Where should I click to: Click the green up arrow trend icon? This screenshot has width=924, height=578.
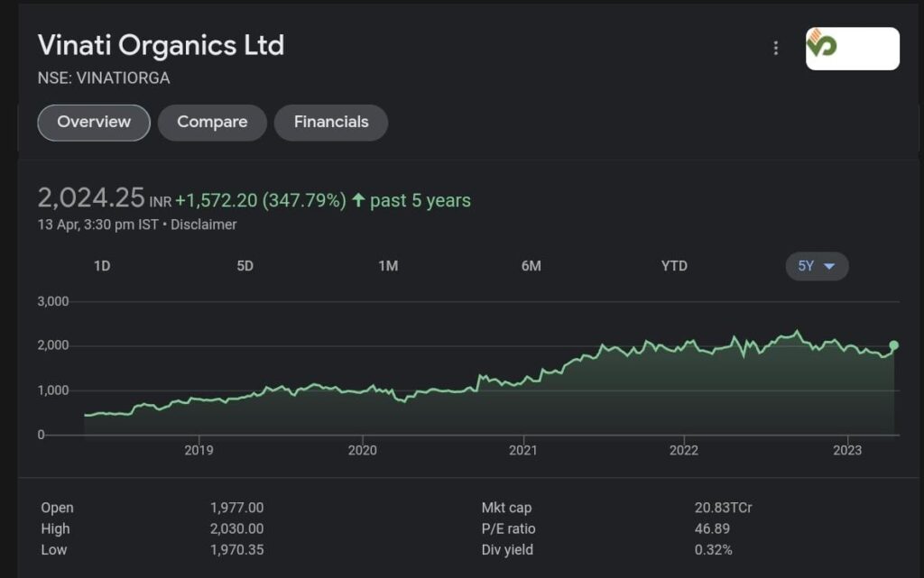pos(358,200)
